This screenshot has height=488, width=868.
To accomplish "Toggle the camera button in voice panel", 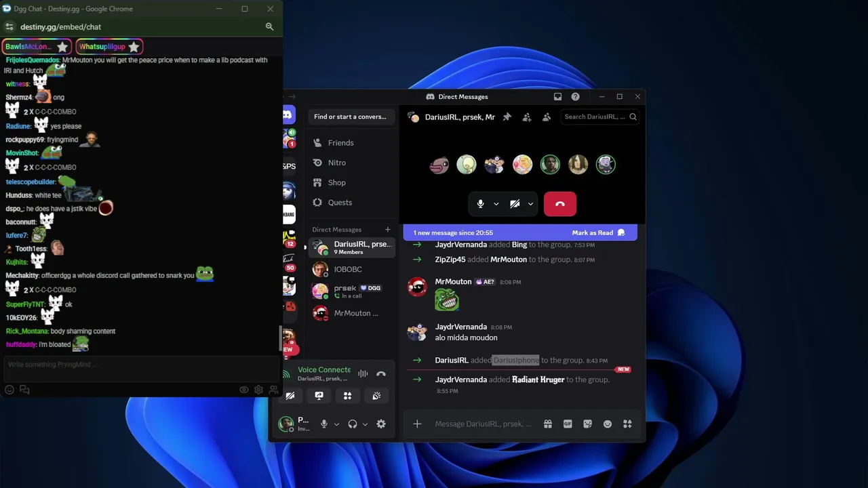I will (290, 396).
